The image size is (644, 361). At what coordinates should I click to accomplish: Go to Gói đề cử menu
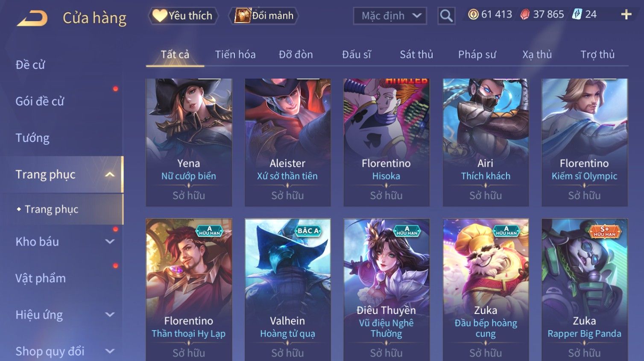(x=40, y=101)
